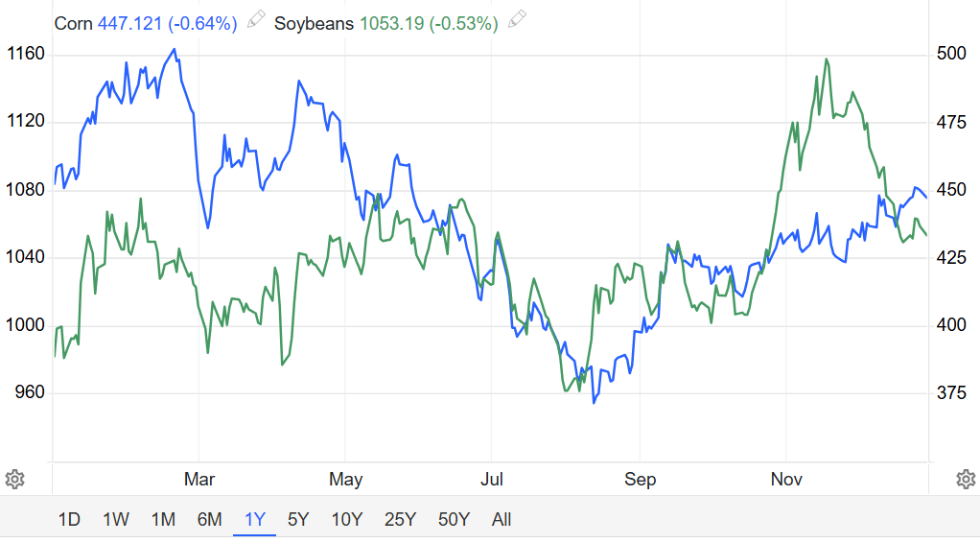Image resolution: width=980 pixels, height=543 pixels.
Task: Switch to the 1W time range
Action: point(115,520)
